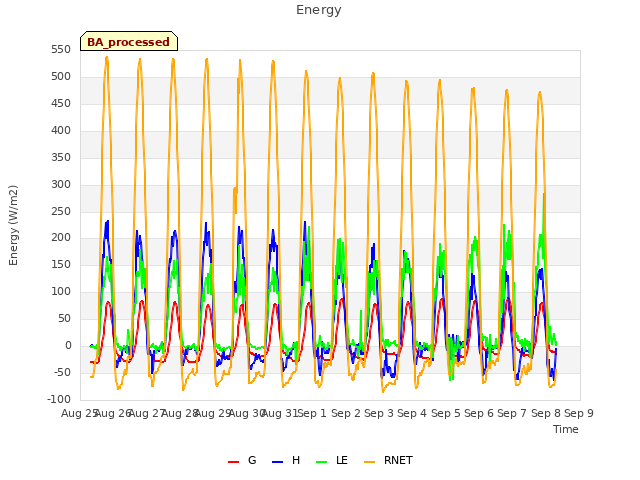This screenshot has height=480, width=640.
Task: Click the Sep 3 x-axis date label
Action: pyautogui.click(x=379, y=413)
